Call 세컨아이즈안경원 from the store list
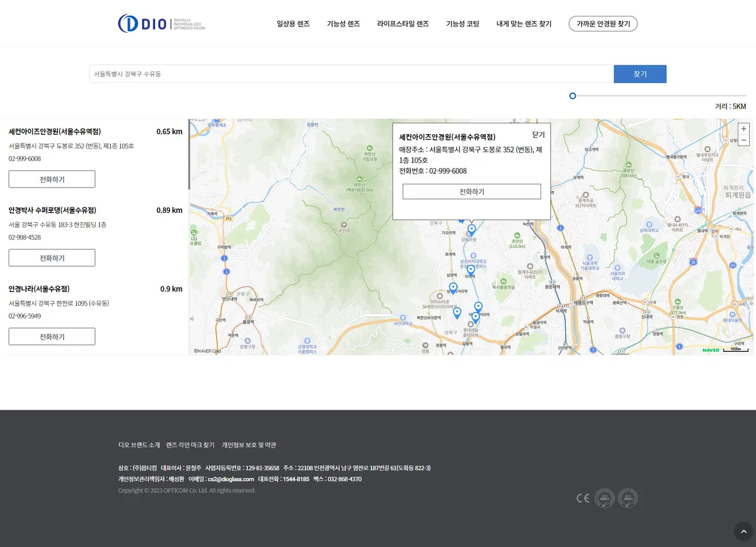The image size is (756, 547). point(52,179)
